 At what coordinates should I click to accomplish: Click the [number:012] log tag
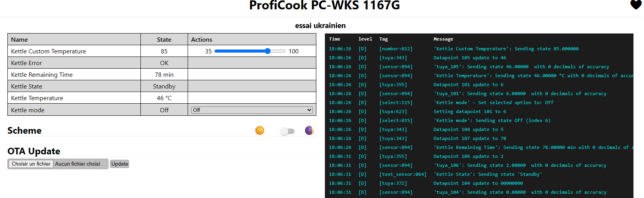(396, 49)
